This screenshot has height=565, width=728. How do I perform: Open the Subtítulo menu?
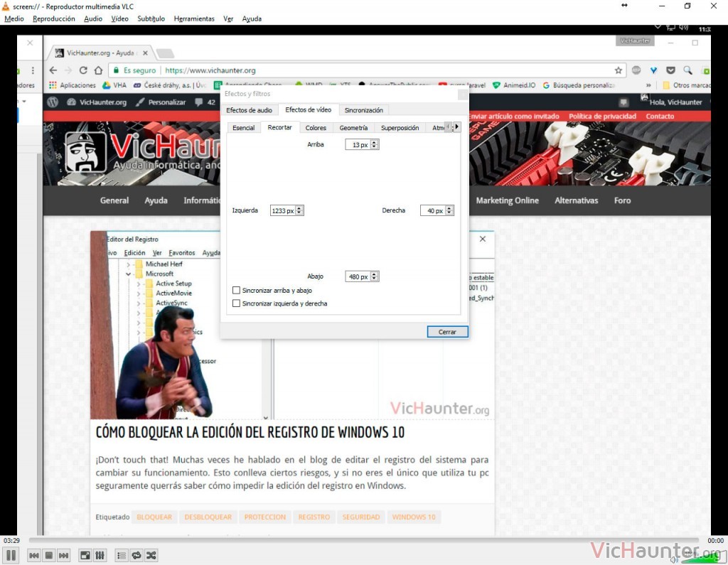coord(151,18)
